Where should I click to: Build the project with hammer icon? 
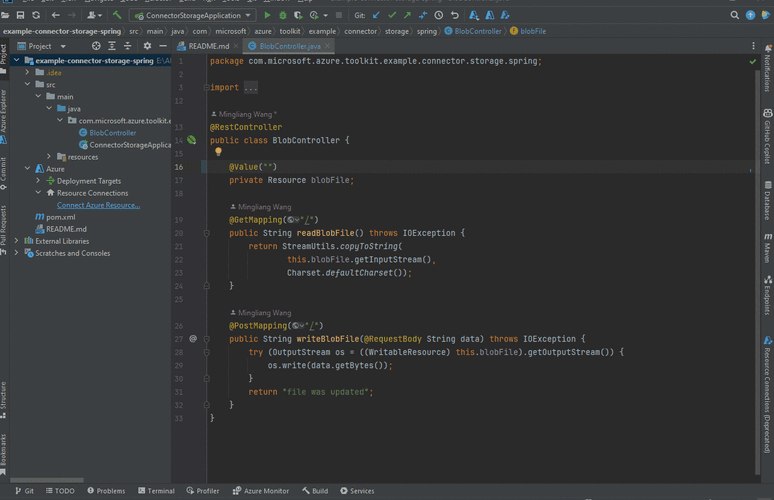[x=117, y=15]
